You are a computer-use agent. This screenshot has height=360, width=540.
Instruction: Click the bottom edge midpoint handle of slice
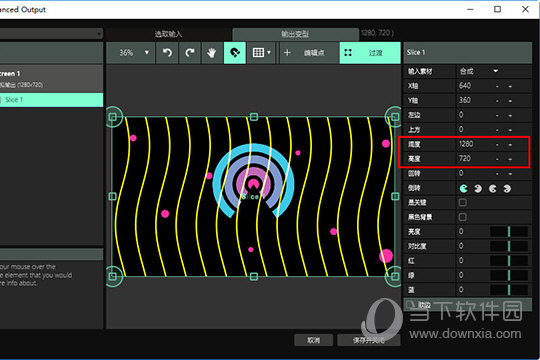[254, 276]
